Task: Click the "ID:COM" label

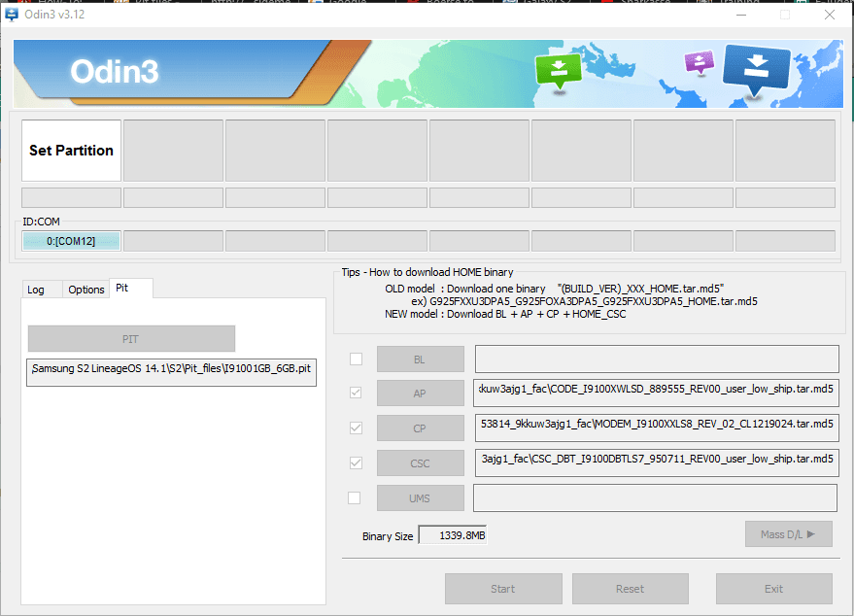Action: (42, 222)
